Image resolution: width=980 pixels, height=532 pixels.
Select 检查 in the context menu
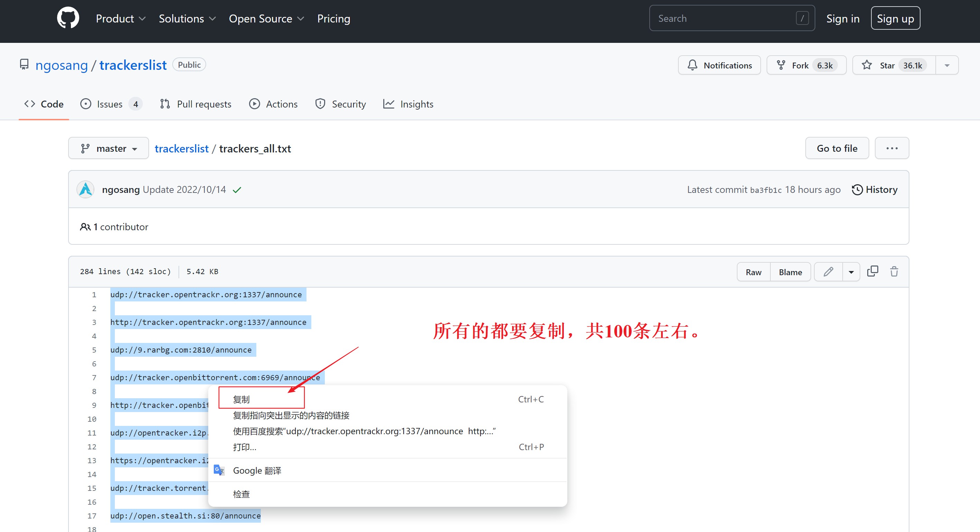[388, 494]
